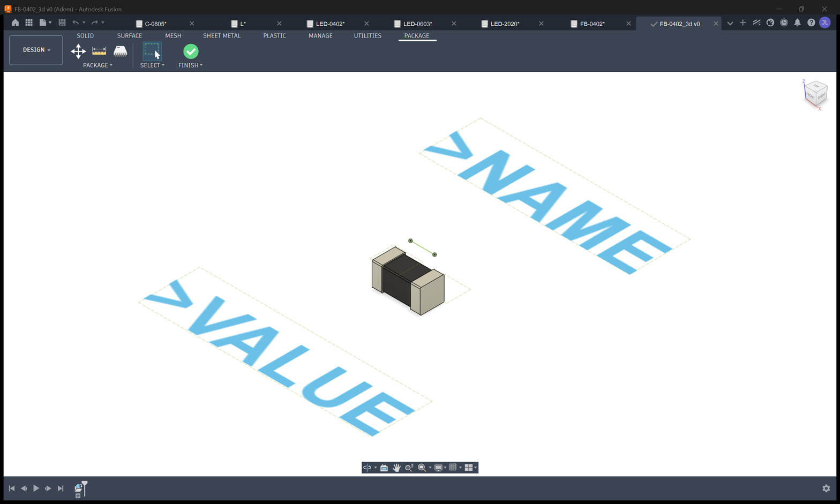Switch to the UTILITIES ribbon tab

point(367,36)
